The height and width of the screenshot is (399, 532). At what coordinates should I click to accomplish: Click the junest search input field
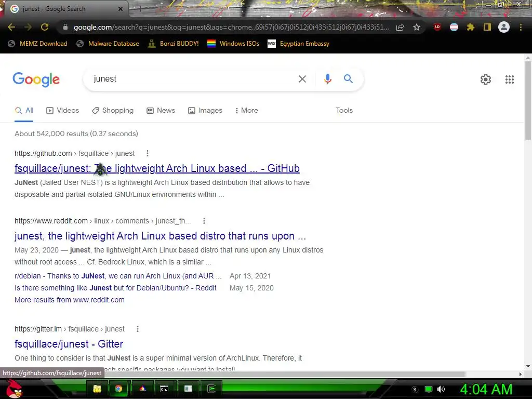tap(192, 79)
